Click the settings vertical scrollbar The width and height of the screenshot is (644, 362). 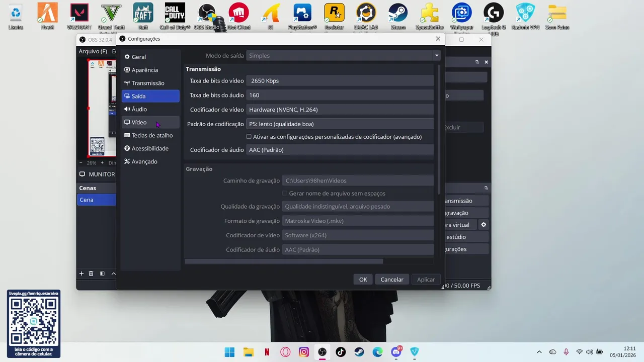[438, 129]
